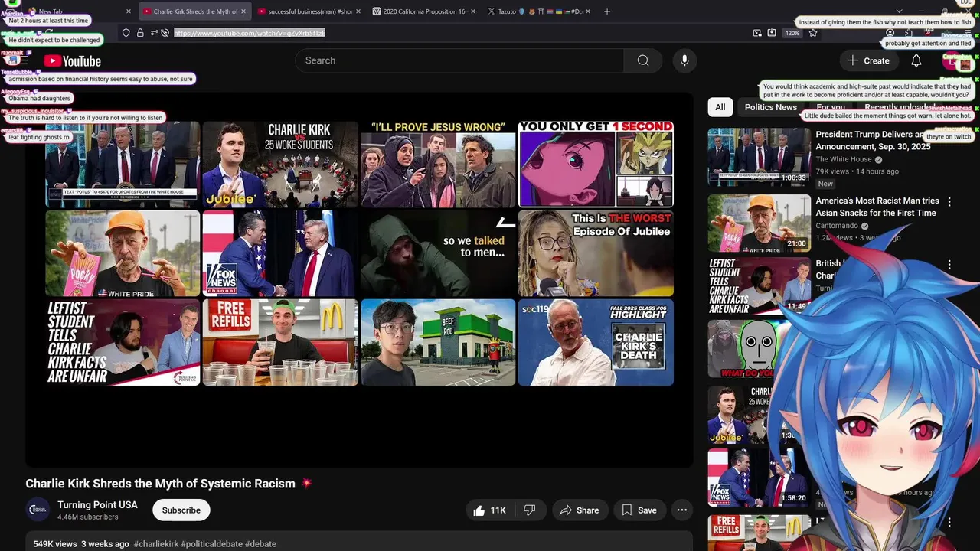Go to YouTube home via logo
The width and height of the screenshot is (980, 551).
73,61
